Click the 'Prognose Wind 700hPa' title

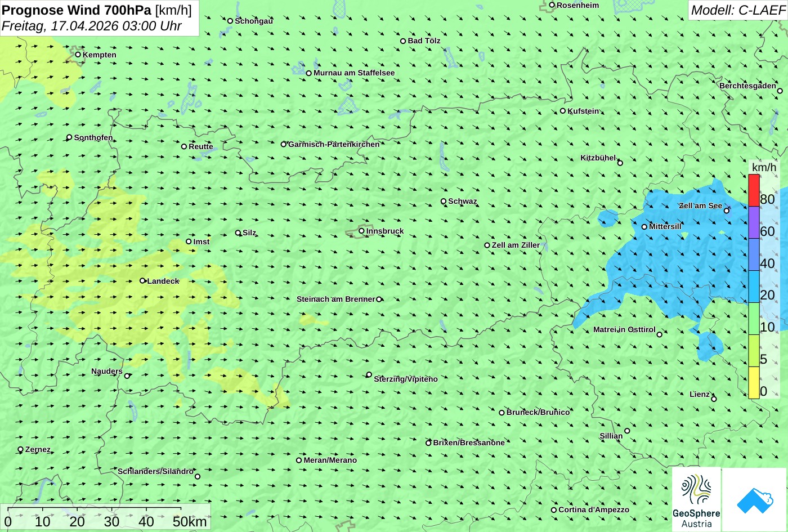point(77,10)
